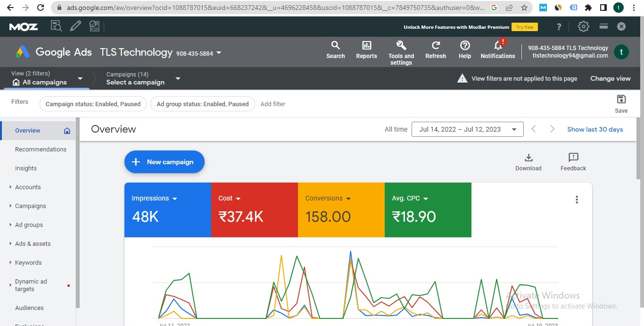Select the red Cost metric tile
Screen dimensions: 644x326
(x=254, y=210)
